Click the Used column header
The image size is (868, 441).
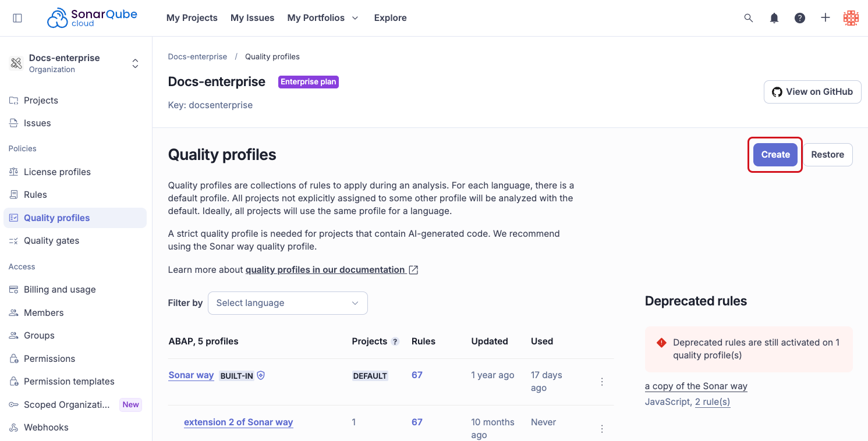click(542, 342)
